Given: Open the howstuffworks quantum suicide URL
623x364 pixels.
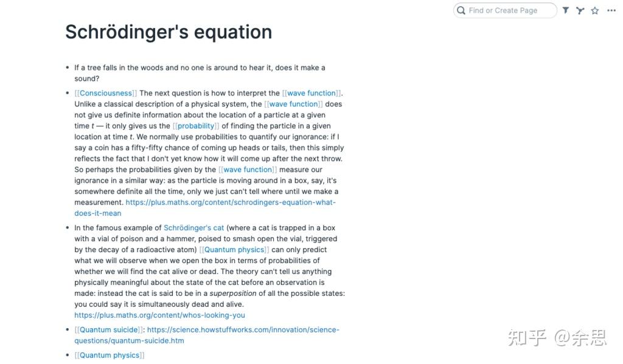Looking at the screenshot, I should 243,330.
